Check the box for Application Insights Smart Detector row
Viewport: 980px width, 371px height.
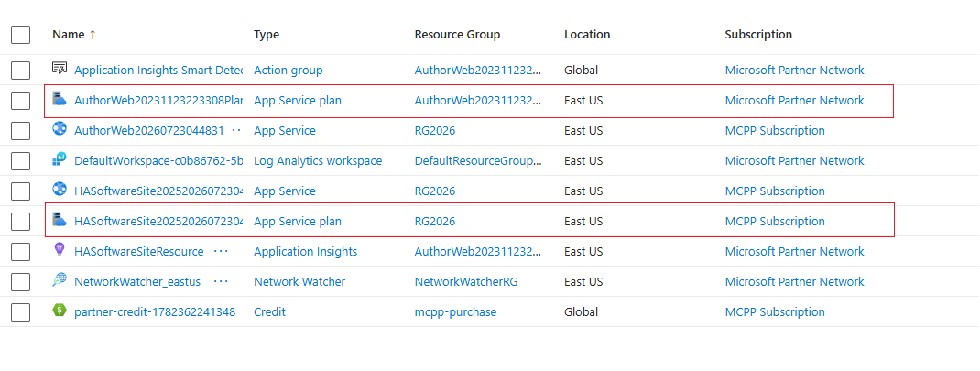coord(21,70)
